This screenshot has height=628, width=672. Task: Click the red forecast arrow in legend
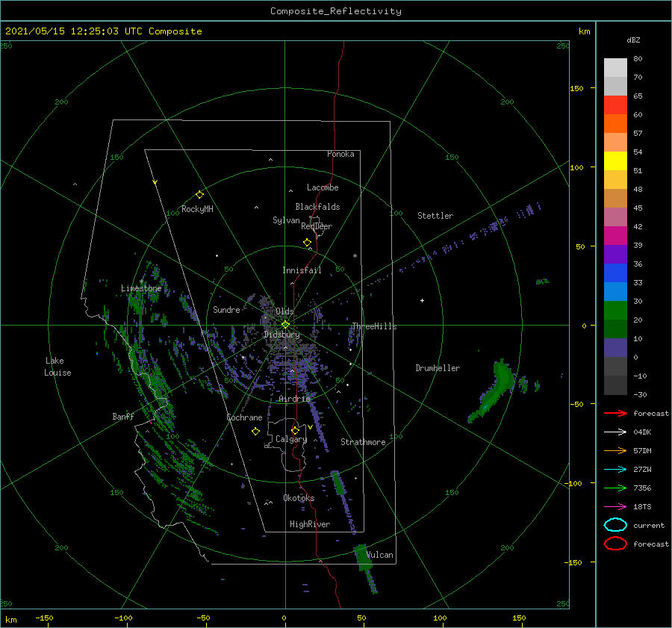[615, 413]
